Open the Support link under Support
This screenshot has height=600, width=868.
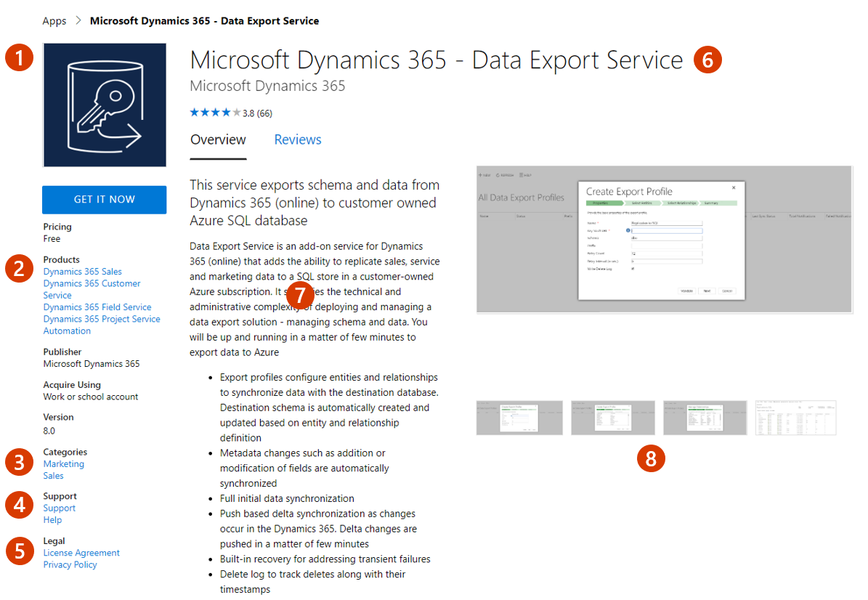(59, 508)
